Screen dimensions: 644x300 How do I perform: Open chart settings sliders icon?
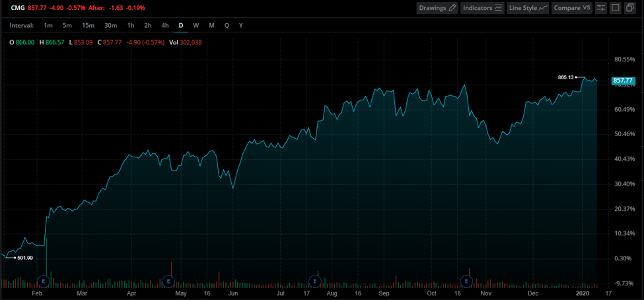pos(601,8)
